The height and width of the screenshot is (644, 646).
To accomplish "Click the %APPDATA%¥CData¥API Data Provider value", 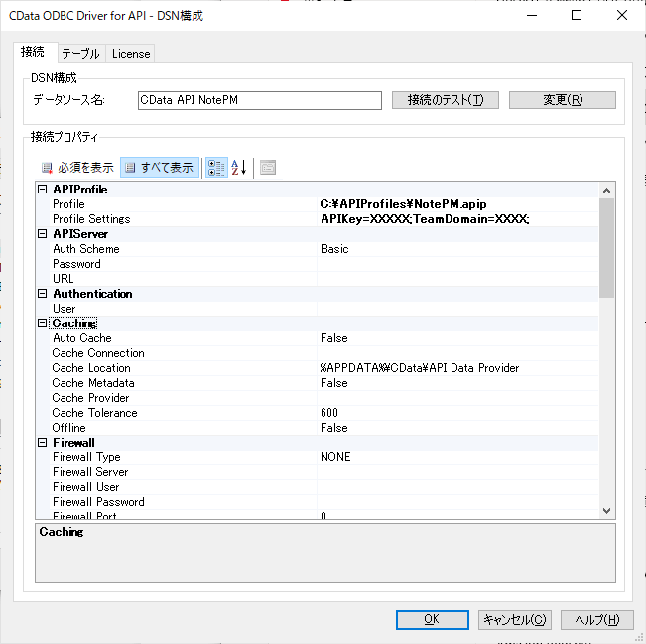I will click(420, 368).
